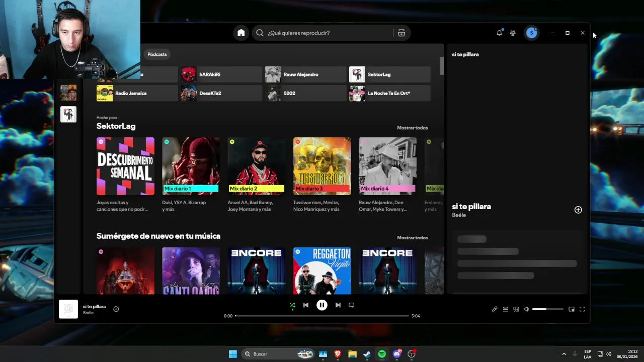This screenshot has height=362, width=644.
Task: Click the Buscar taskbar search box
Action: click(278, 354)
